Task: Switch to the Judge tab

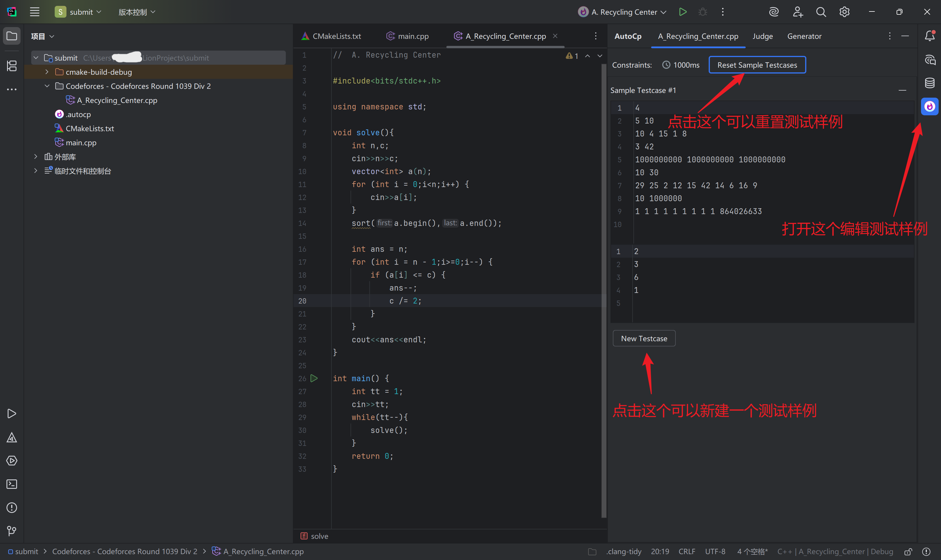Action: click(x=762, y=36)
